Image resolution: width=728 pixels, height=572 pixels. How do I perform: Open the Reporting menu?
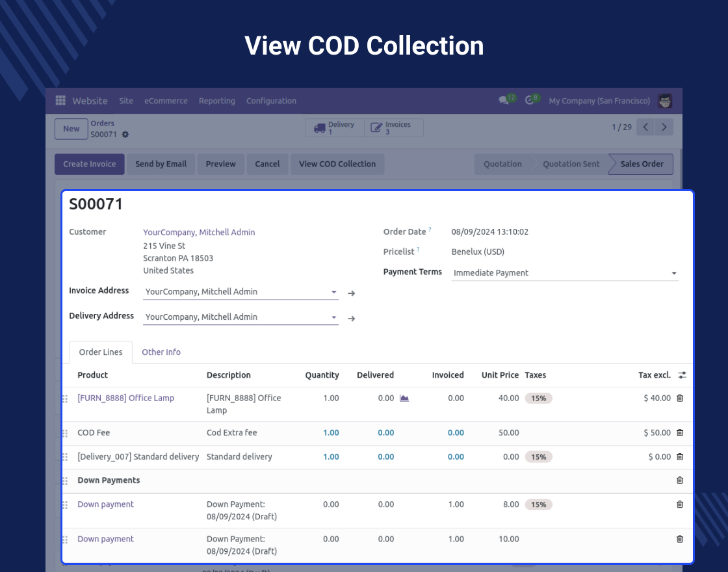tap(217, 101)
